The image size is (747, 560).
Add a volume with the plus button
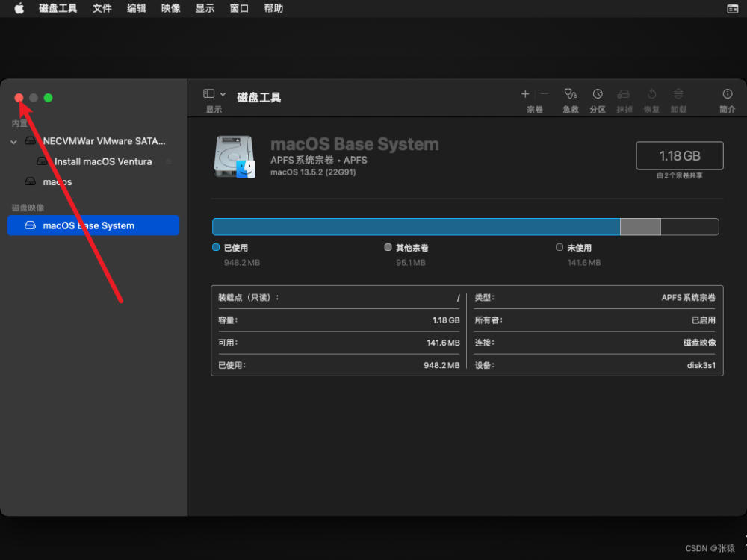click(x=525, y=94)
